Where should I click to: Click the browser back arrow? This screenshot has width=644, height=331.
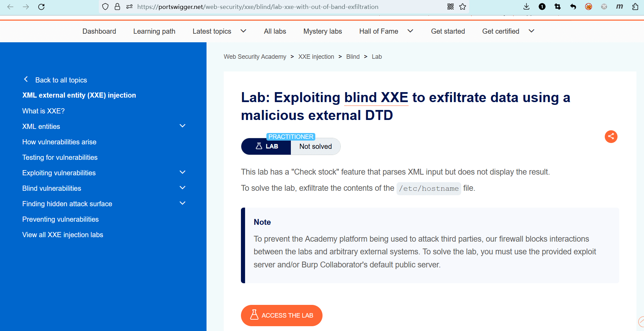tap(10, 7)
